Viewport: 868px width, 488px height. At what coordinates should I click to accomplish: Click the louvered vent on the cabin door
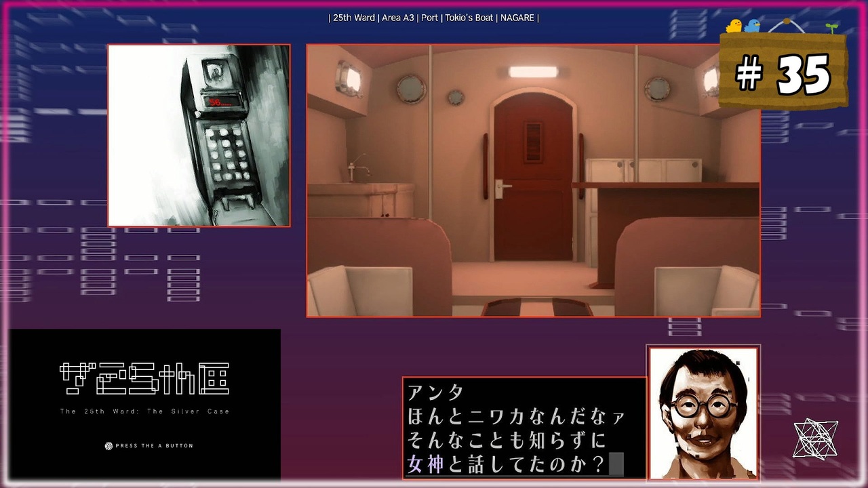(x=534, y=142)
